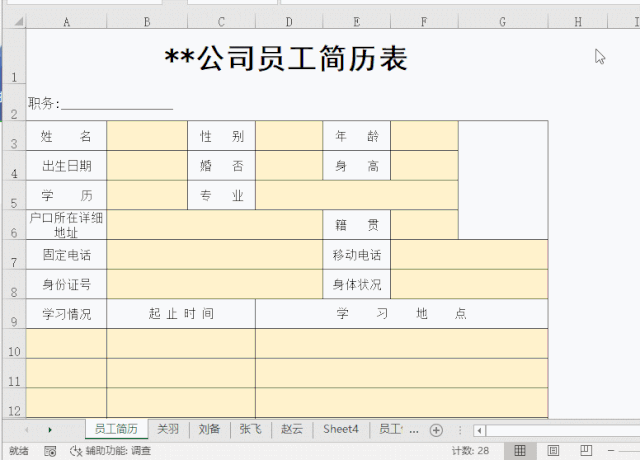
Task: Switch to Normal view icon
Action: tap(520, 451)
